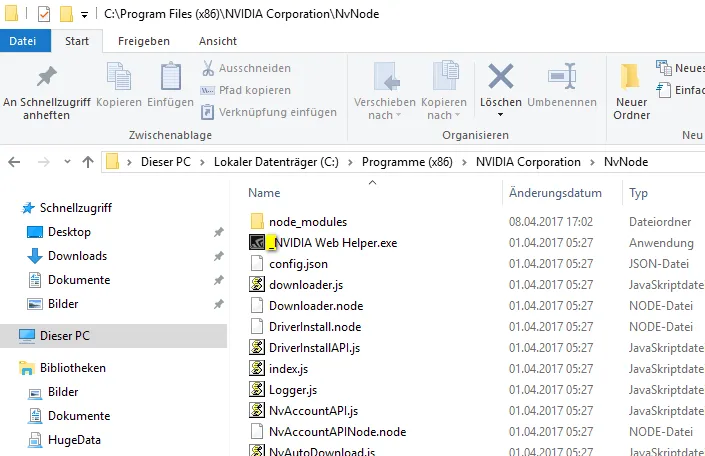
Task: Click NVIDIA Corporation breadcrumb
Action: pyautogui.click(x=528, y=162)
